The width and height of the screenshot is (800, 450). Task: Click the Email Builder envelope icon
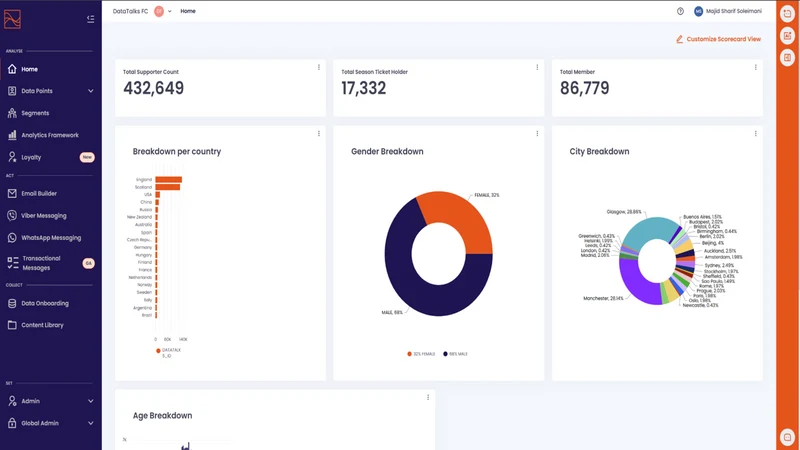tap(12, 193)
